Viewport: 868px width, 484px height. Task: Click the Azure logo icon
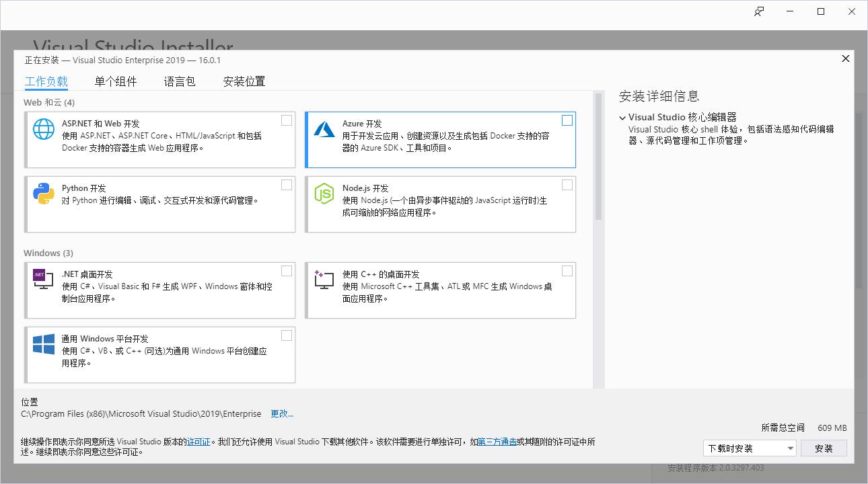(324, 128)
